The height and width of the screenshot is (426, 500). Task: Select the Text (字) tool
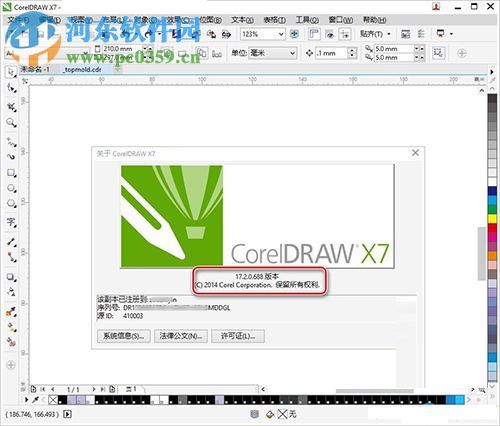11,222
